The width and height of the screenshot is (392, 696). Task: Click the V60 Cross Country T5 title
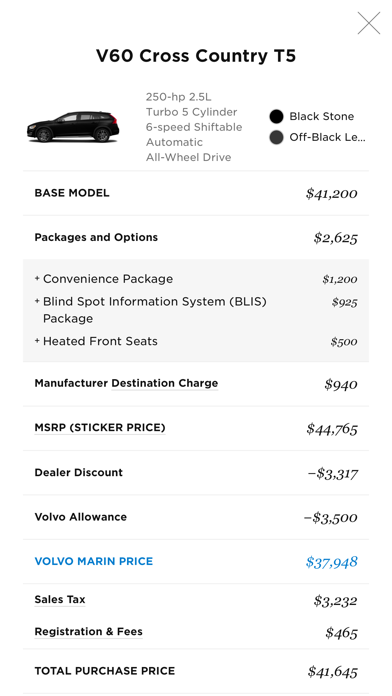pyautogui.click(x=196, y=56)
